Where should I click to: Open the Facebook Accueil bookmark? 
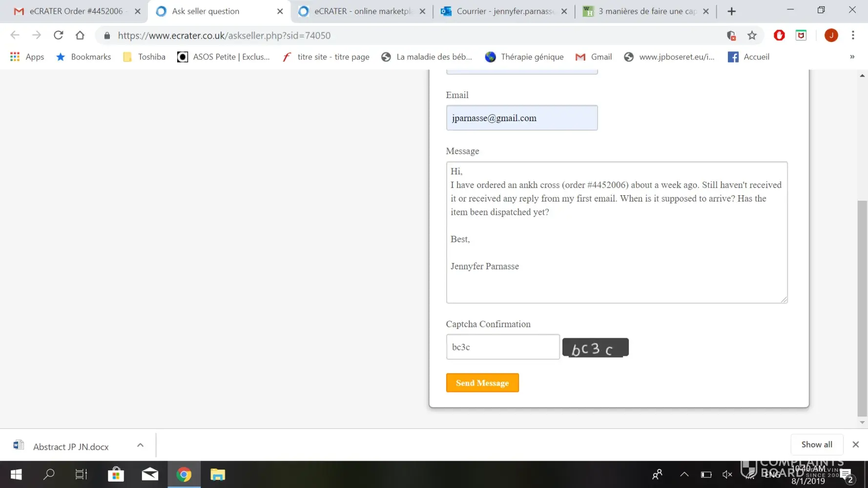point(748,57)
